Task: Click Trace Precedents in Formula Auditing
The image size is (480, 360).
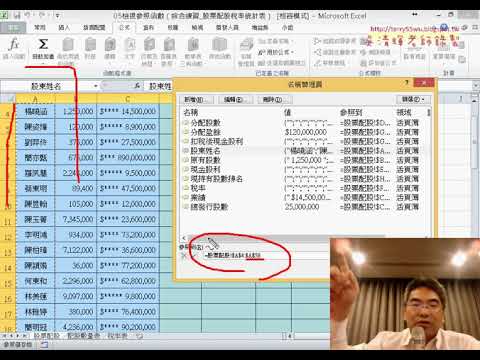Action: (x=335, y=41)
